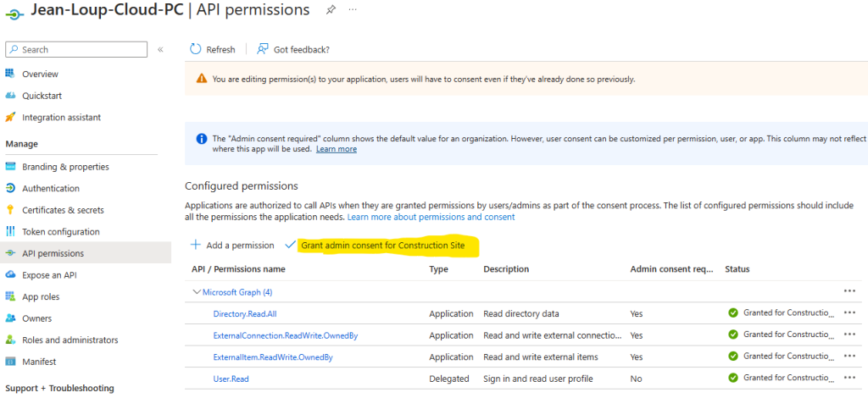Click the Owners people icon in the sidebar
The width and height of the screenshot is (868, 398).
10,318
